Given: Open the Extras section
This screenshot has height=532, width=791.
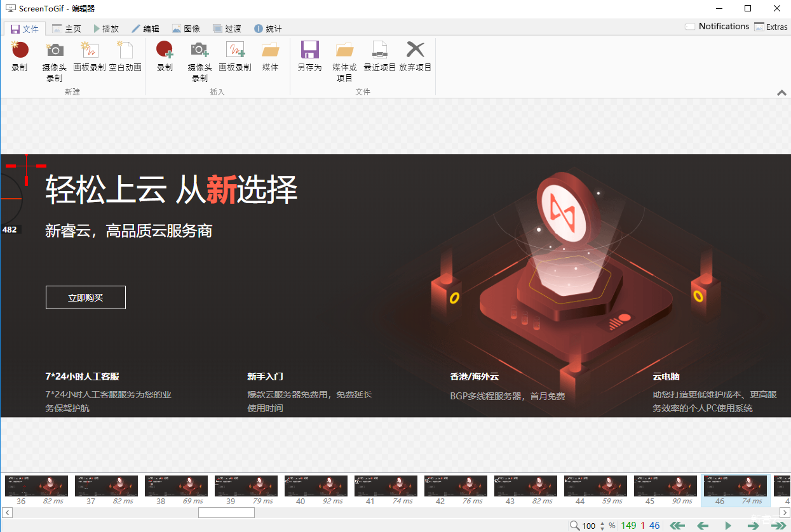Looking at the screenshot, I should pyautogui.click(x=771, y=27).
